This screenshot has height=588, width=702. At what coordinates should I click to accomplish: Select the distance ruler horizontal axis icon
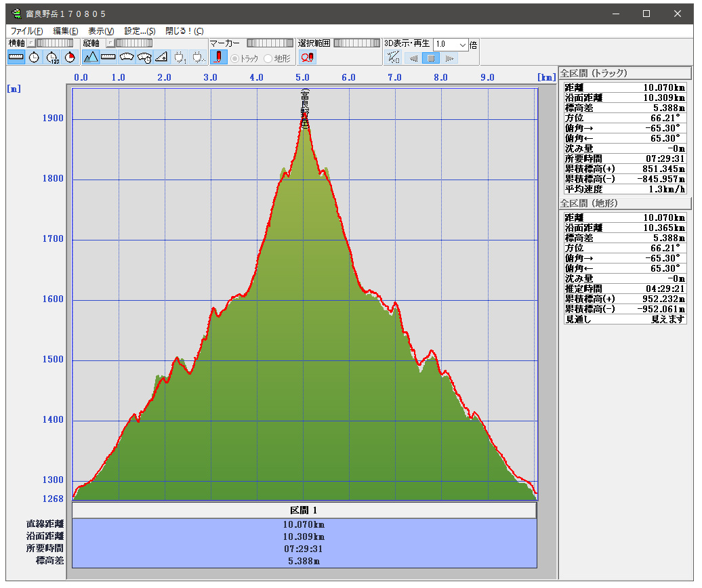(x=16, y=58)
